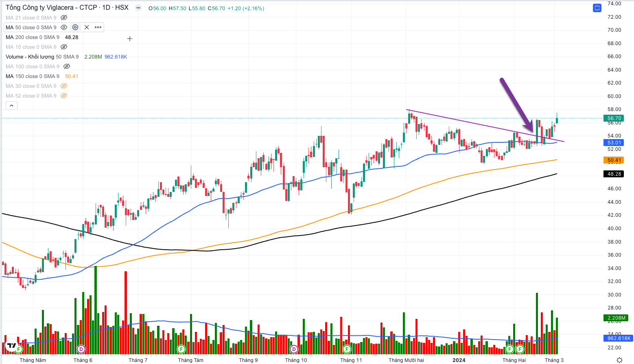Collapse the indicator legend list
This screenshot has height=364, width=634.
[x=11, y=106]
